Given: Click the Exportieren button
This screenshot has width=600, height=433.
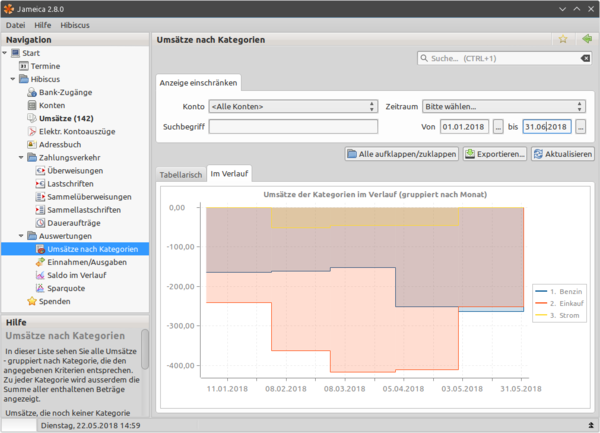Looking at the screenshot, I should coord(495,154).
